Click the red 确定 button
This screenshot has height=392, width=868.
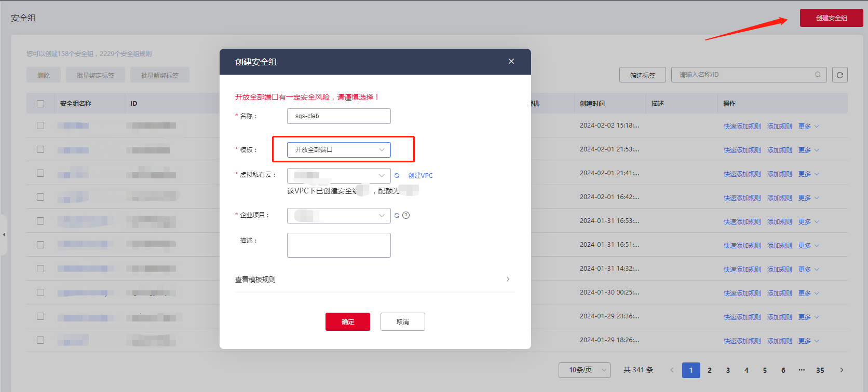pyautogui.click(x=348, y=322)
